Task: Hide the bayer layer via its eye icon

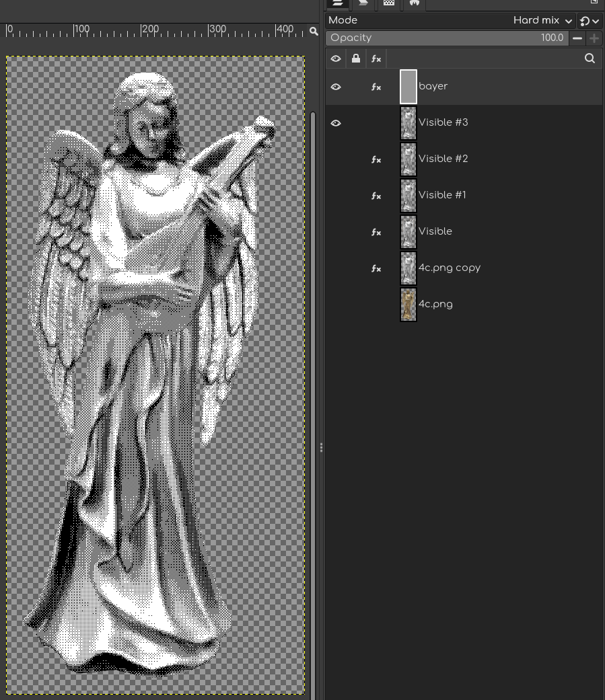Action: click(336, 87)
